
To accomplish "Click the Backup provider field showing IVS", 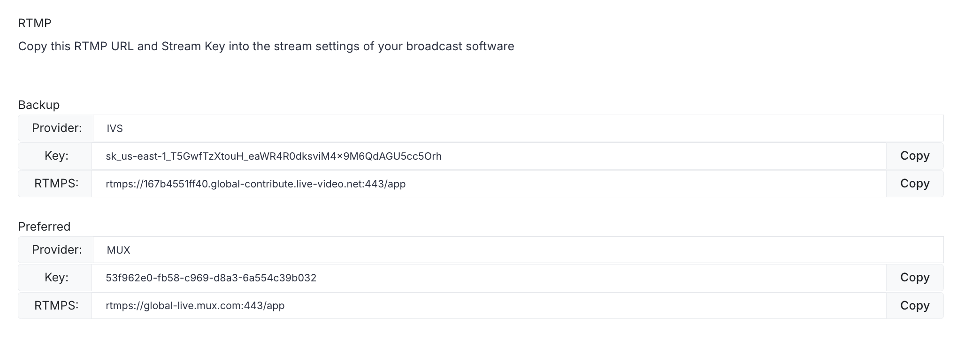I will (x=518, y=128).
